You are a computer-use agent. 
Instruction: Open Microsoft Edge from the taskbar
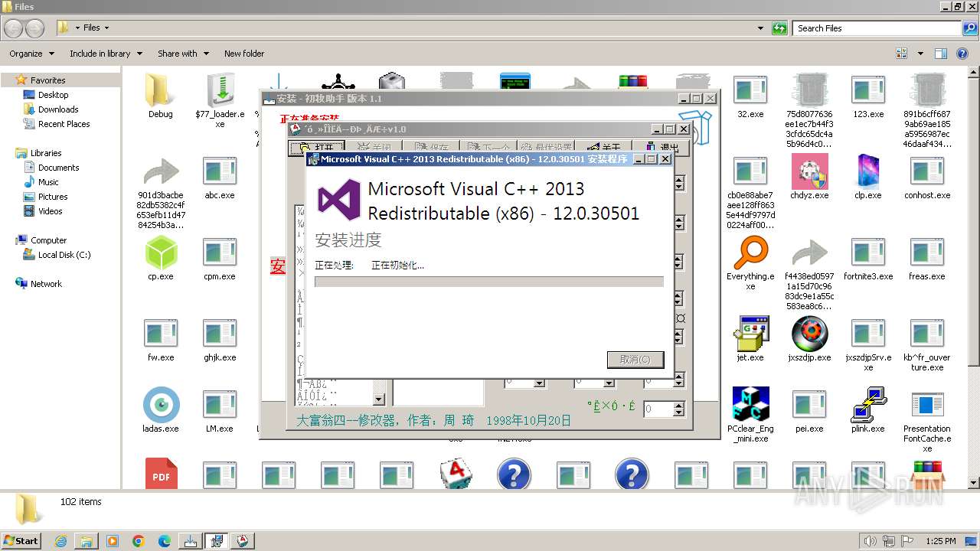[x=165, y=541]
